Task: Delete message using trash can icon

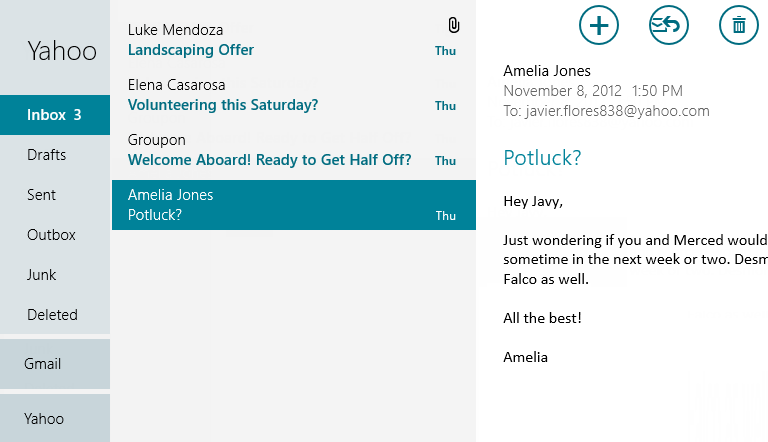Action: pos(738,25)
